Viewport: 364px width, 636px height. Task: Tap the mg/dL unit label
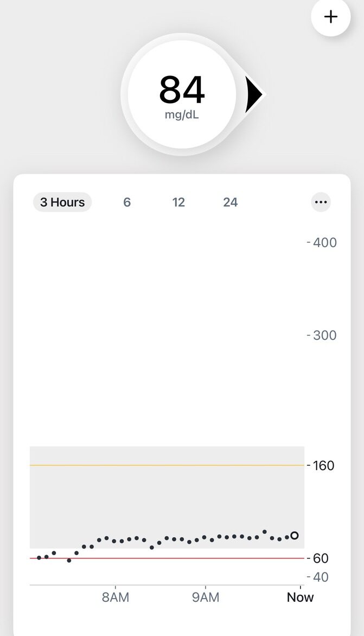click(182, 115)
